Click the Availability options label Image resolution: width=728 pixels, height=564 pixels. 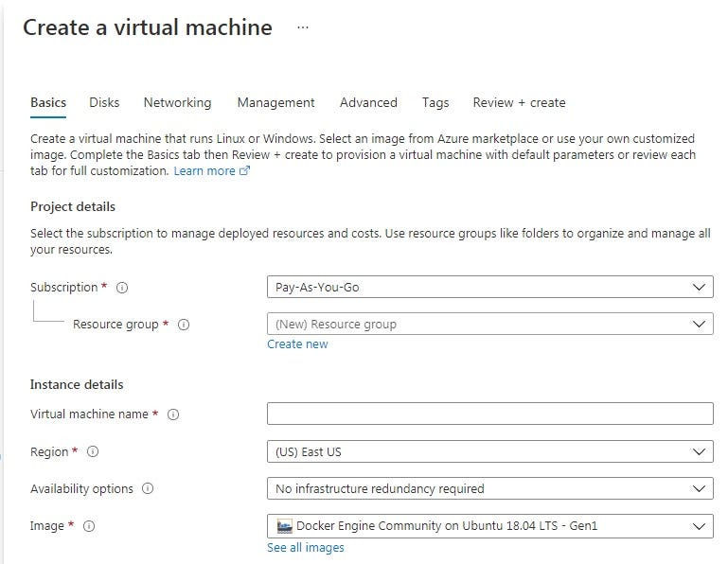point(81,489)
